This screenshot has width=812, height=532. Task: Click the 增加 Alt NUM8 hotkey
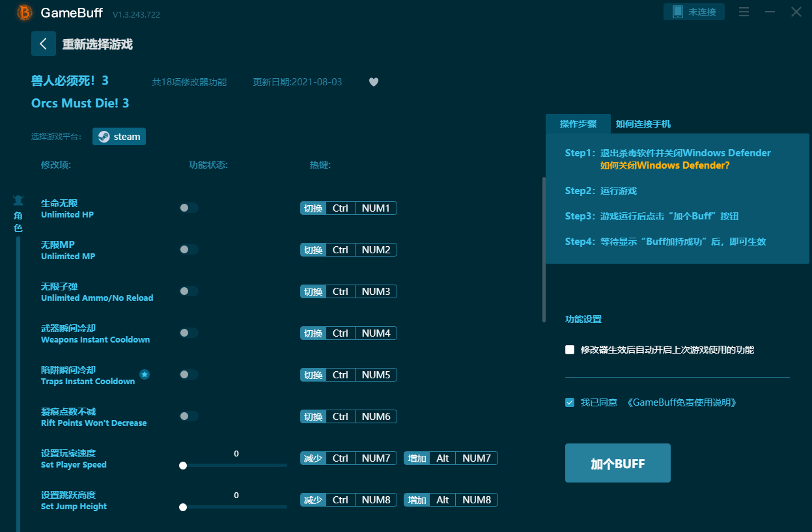coord(451,500)
